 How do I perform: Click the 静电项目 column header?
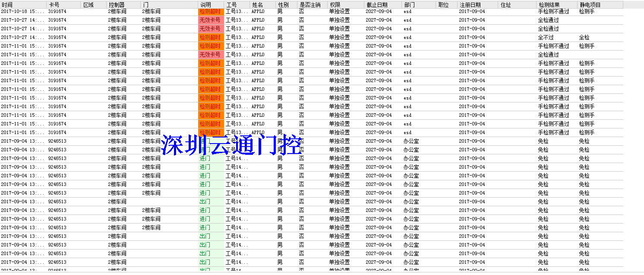pyautogui.click(x=600, y=5)
